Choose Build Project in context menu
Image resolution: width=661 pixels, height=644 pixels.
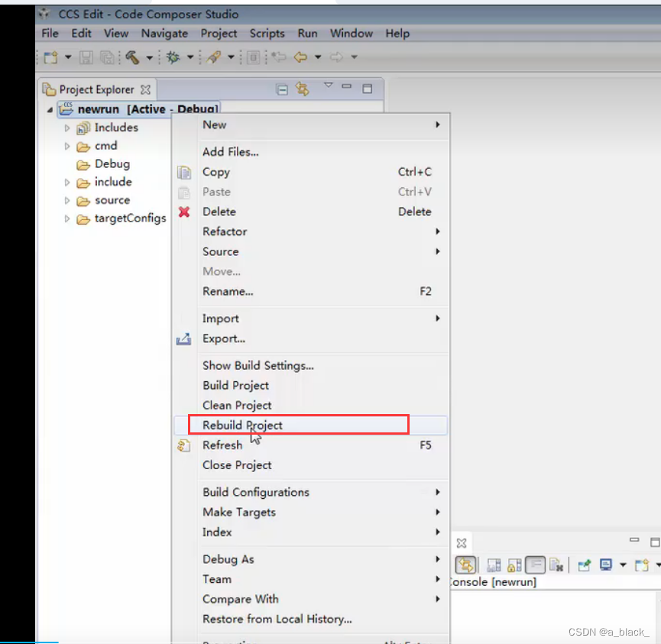click(310, 386)
